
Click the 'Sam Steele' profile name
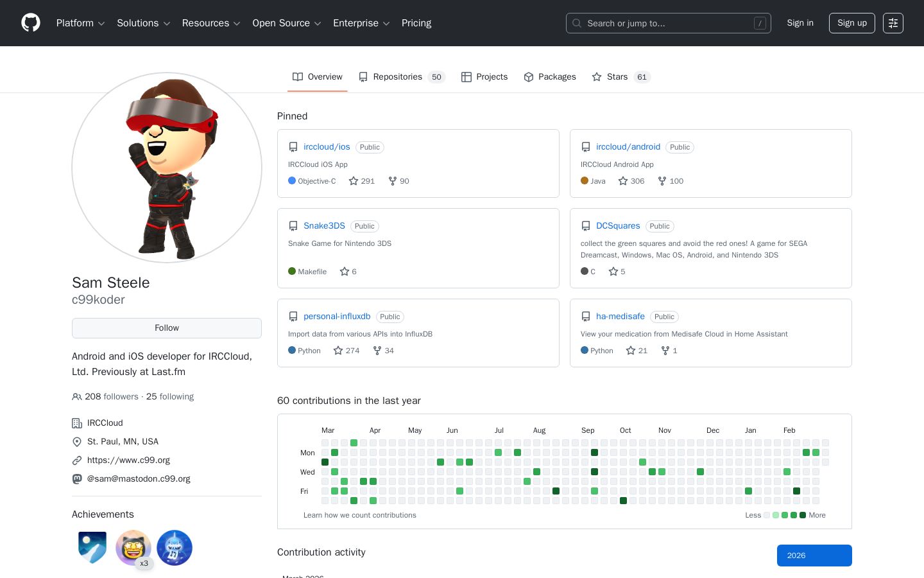(x=111, y=283)
